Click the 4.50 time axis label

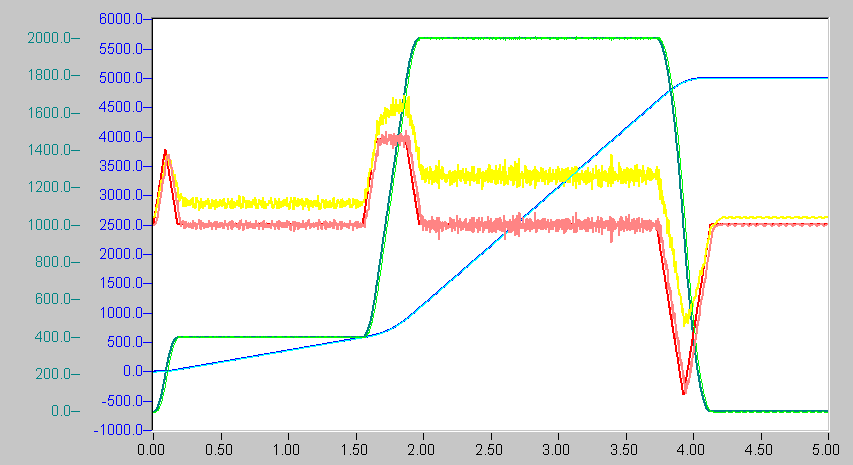pos(758,450)
